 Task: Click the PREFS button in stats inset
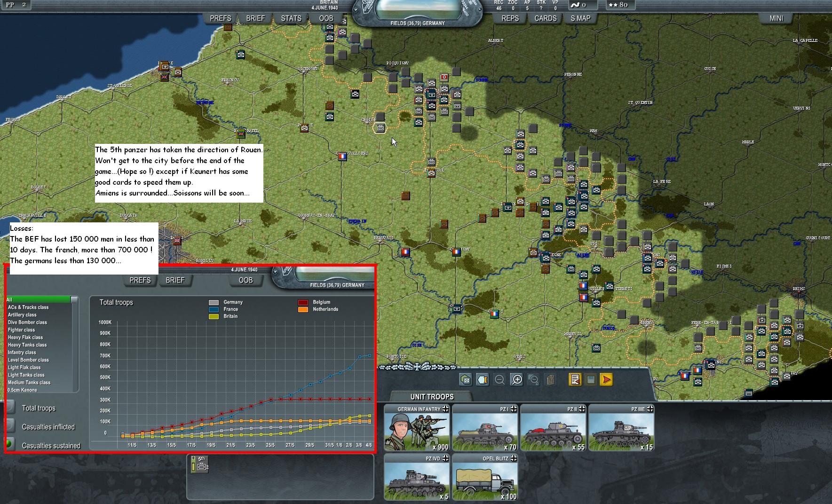point(140,280)
